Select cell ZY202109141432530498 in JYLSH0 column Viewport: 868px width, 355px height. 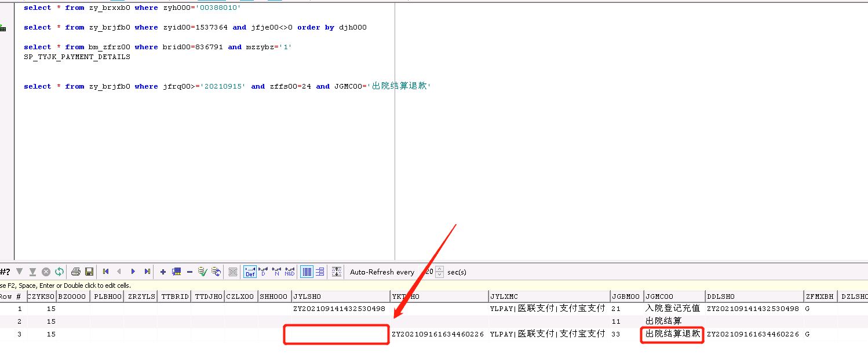click(341, 309)
